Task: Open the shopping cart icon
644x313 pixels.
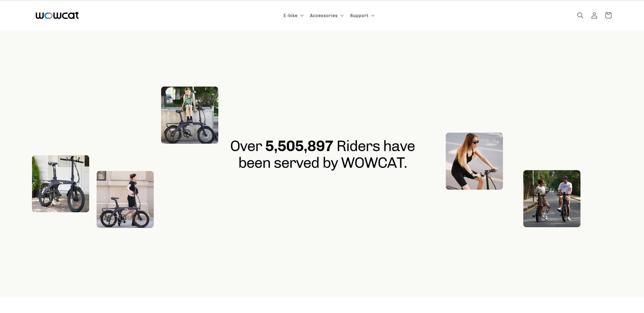Action: click(608, 15)
